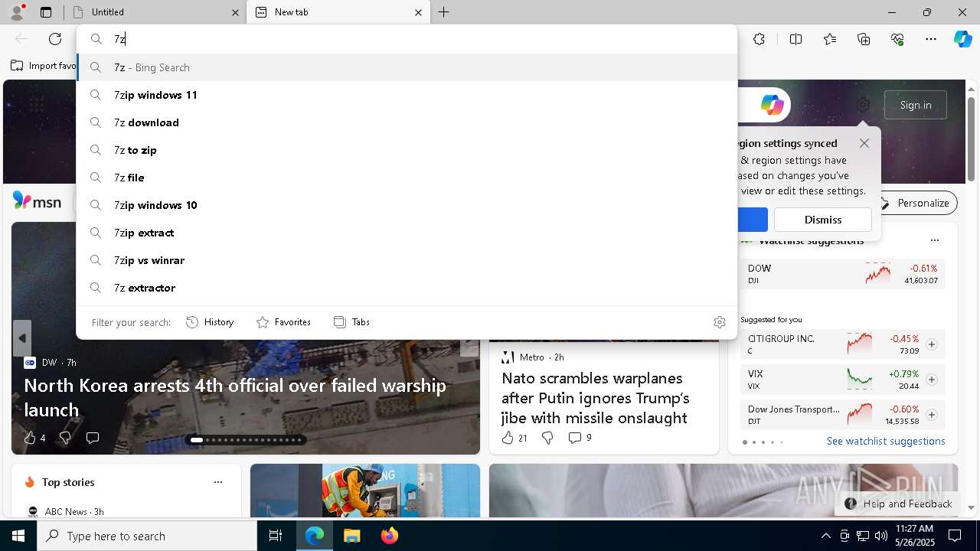
Task: Select suggestion '7z file'
Action: tap(407, 178)
